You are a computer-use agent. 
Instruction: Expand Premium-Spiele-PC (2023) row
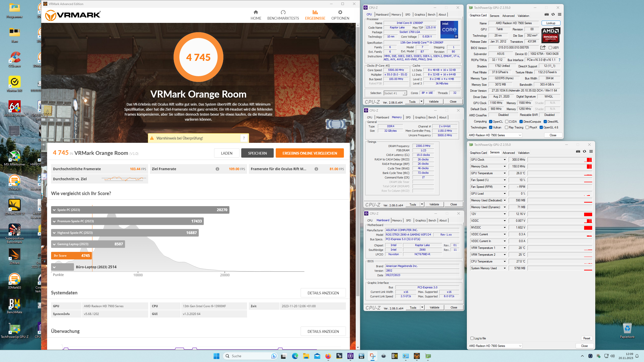127,221
